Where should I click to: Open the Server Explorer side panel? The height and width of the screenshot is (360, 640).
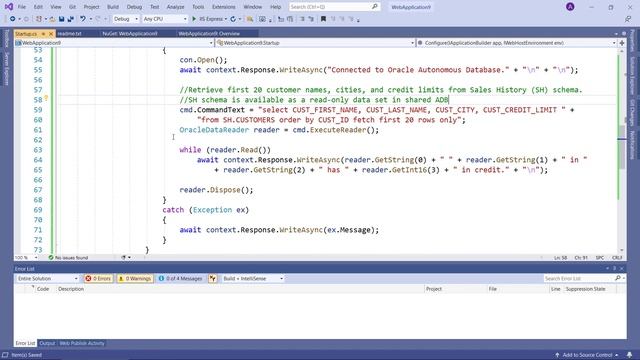point(7,68)
